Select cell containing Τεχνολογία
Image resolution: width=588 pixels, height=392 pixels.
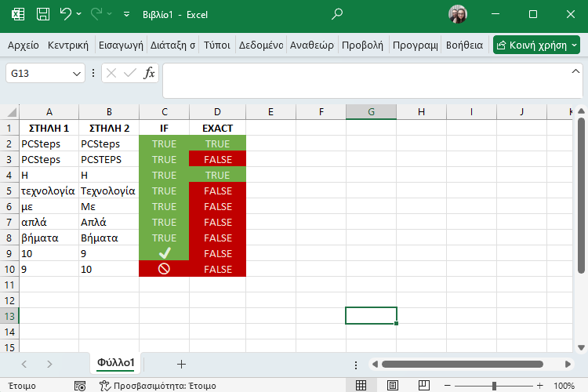click(x=109, y=191)
